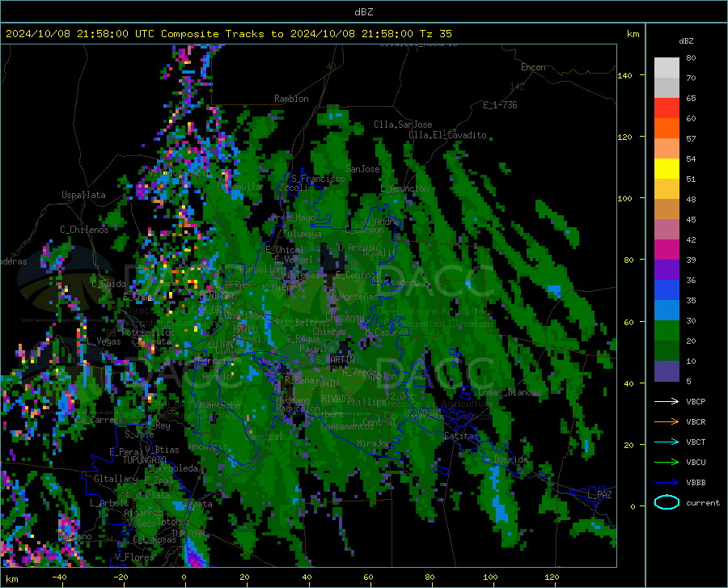This screenshot has width=728, height=588.
Task: Click the Phillips label
Action: coord(366,401)
